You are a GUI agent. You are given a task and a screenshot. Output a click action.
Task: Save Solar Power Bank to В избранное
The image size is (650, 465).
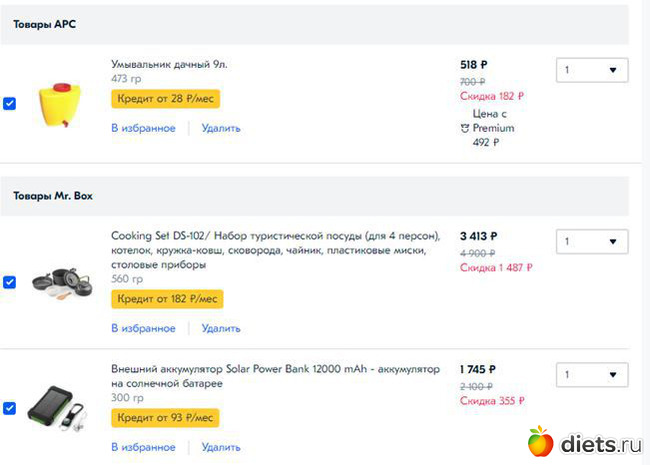pyautogui.click(x=143, y=447)
